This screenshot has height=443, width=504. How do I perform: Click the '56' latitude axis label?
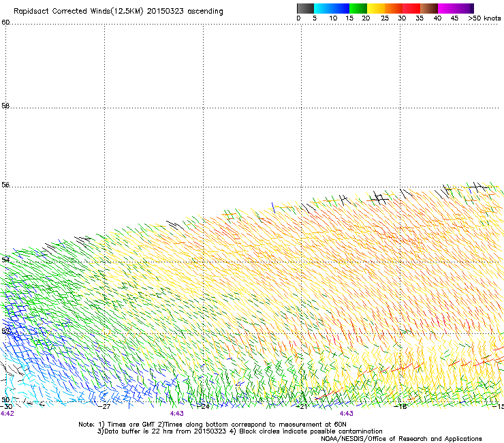(5, 185)
